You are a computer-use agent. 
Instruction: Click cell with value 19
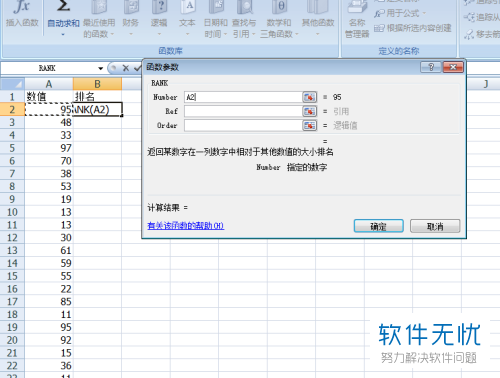pyautogui.click(x=49, y=199)
